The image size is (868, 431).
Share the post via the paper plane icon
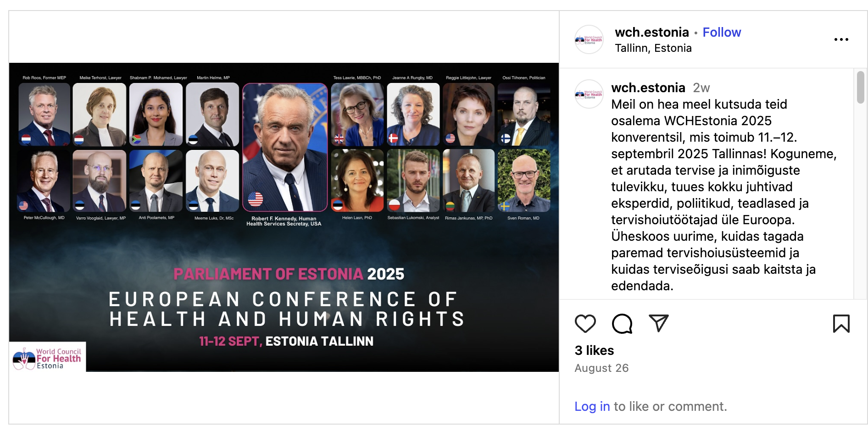tap(659, 323)
